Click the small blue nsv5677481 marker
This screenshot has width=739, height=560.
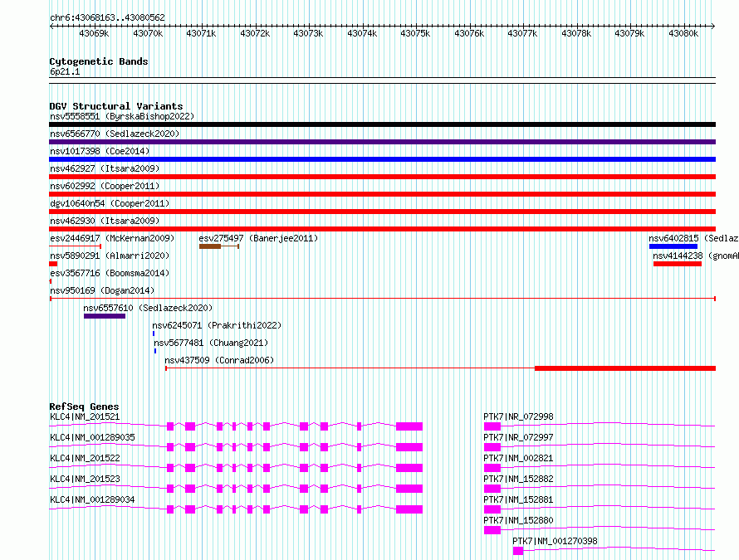tap(155, 351)
